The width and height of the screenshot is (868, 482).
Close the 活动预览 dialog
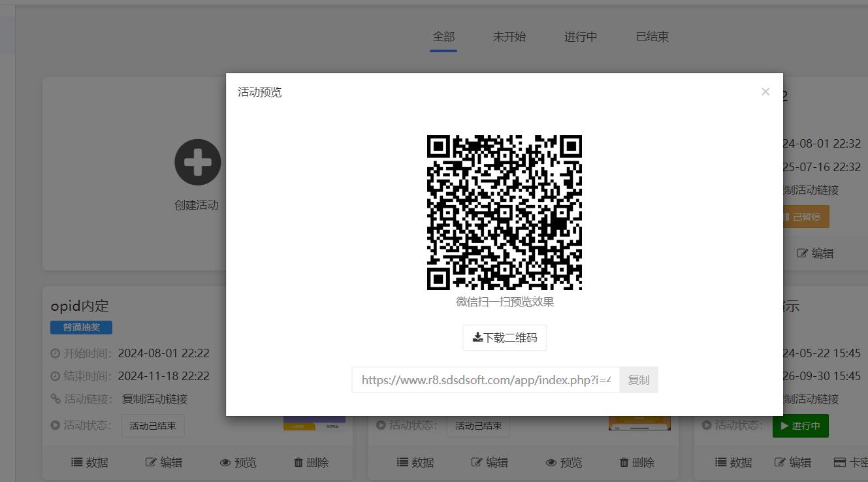765,91
